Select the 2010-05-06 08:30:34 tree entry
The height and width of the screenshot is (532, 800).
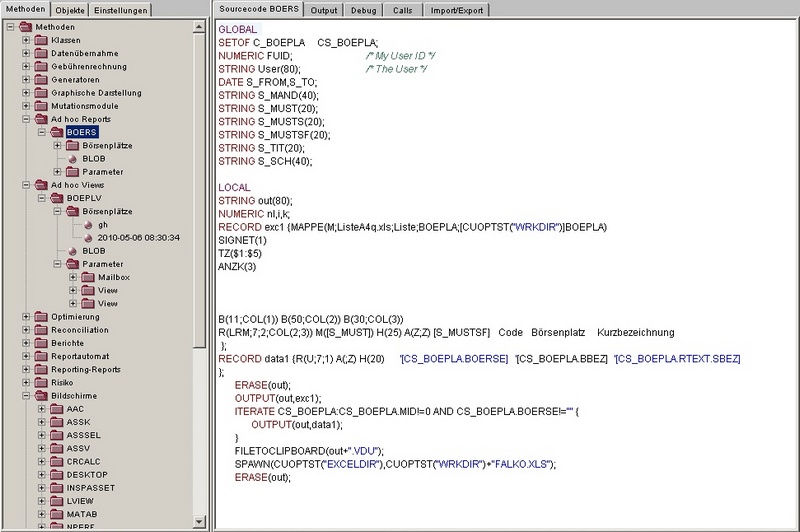tap(139, 237)
